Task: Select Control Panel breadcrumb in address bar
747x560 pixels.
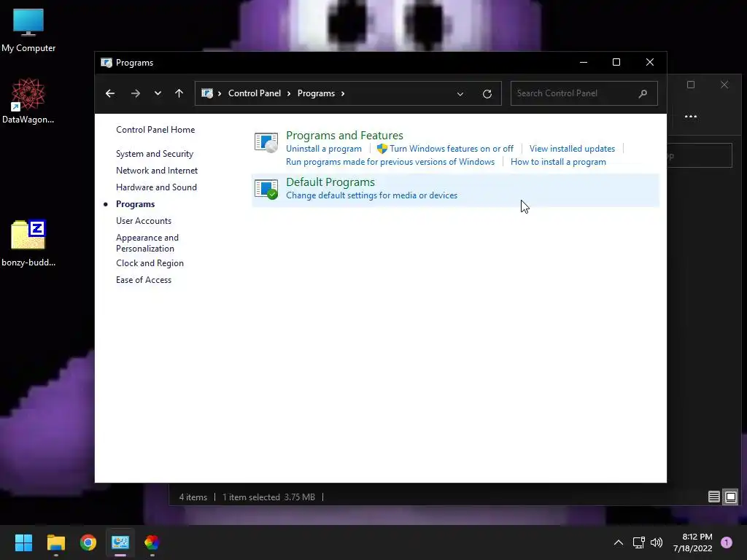Action: click(255, 93)
